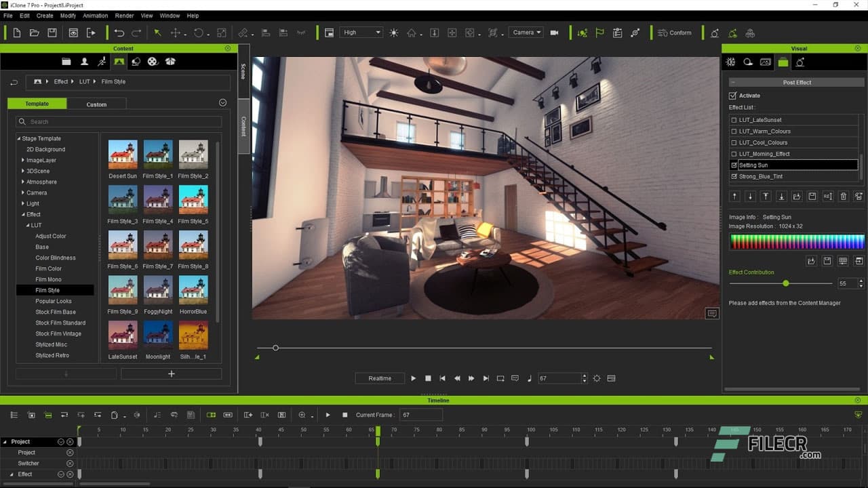Open the Camera selection dropdown

(526, 32)
